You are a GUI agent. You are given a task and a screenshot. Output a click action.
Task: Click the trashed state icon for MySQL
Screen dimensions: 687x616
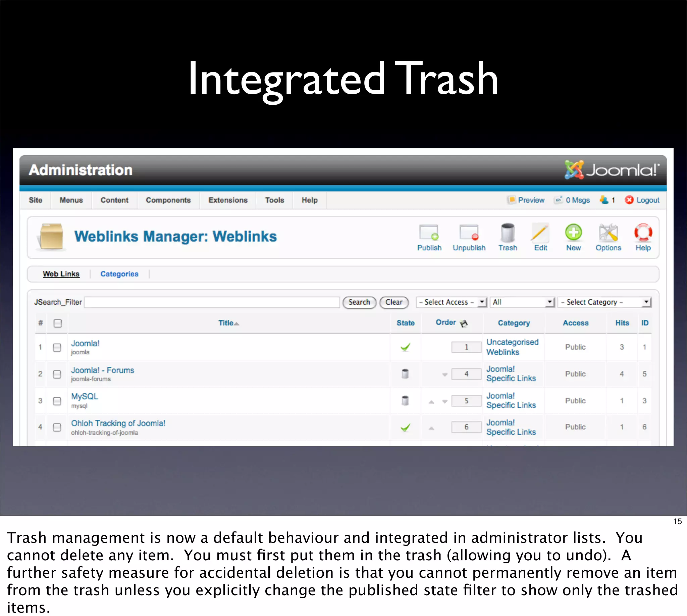(405, 400)
